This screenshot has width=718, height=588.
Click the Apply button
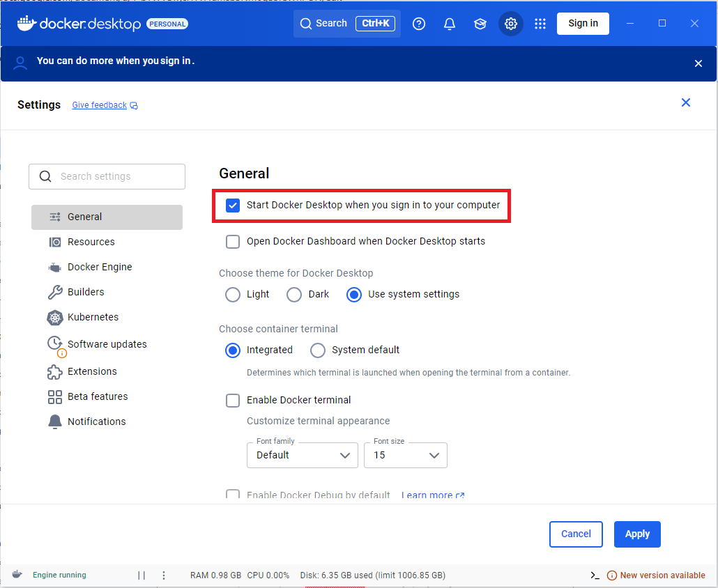point(637,534)
